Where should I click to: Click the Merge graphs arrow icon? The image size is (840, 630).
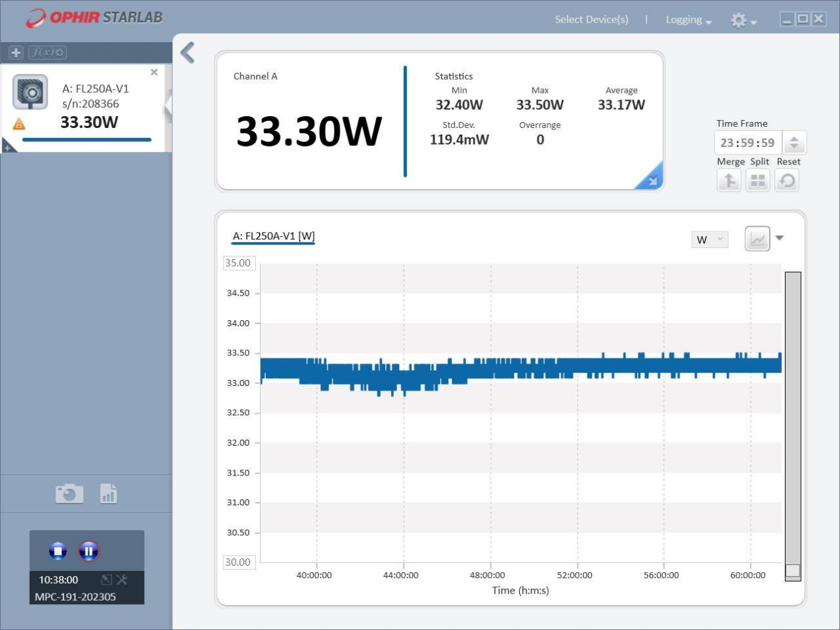pyautogui.click(x=729, y=180)
